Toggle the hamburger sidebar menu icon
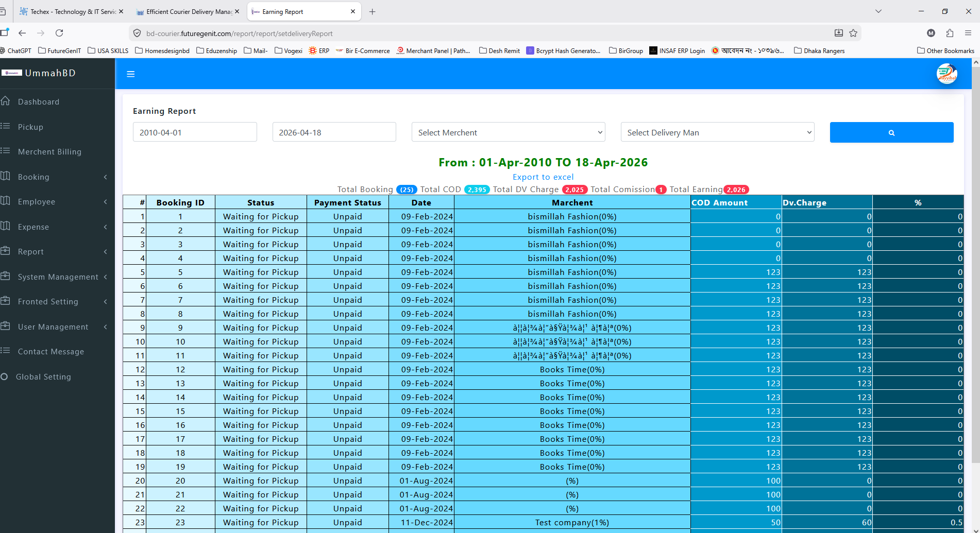This screenshot has width=980, height=533. 131,74
